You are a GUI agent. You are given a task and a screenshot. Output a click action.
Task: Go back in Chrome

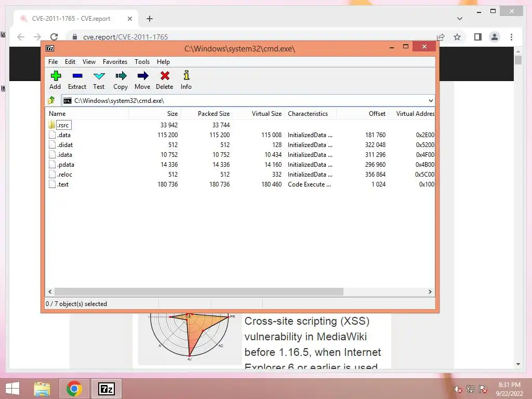[21, 37]
